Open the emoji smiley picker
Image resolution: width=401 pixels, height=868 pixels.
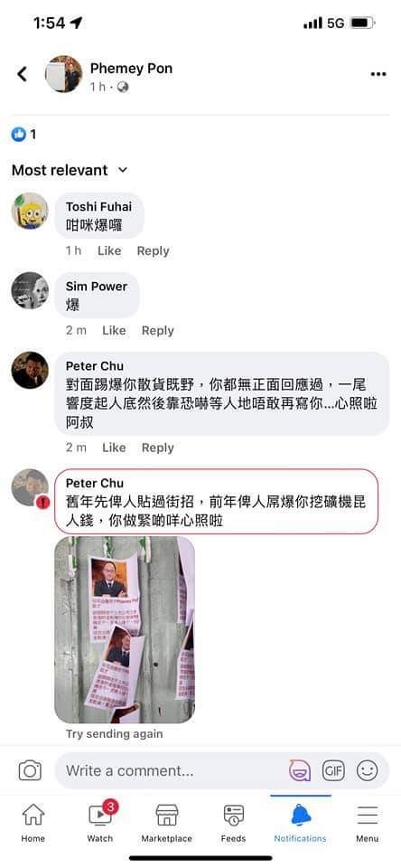click(x=368, y=770)
